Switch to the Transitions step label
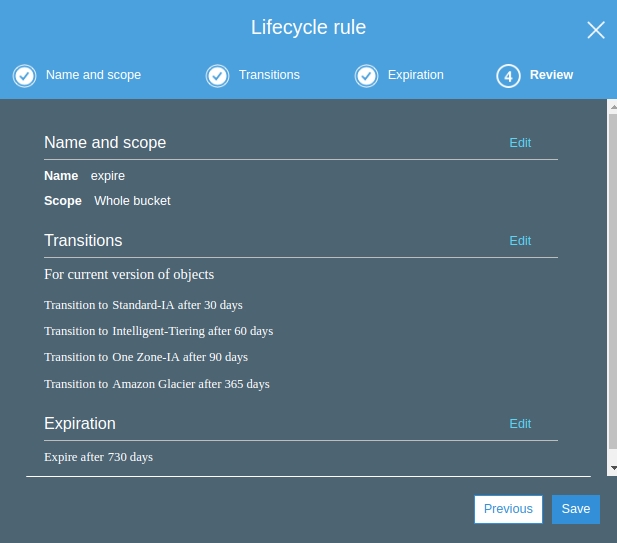This screenshot has height=543, width=617. pos(269,75)
